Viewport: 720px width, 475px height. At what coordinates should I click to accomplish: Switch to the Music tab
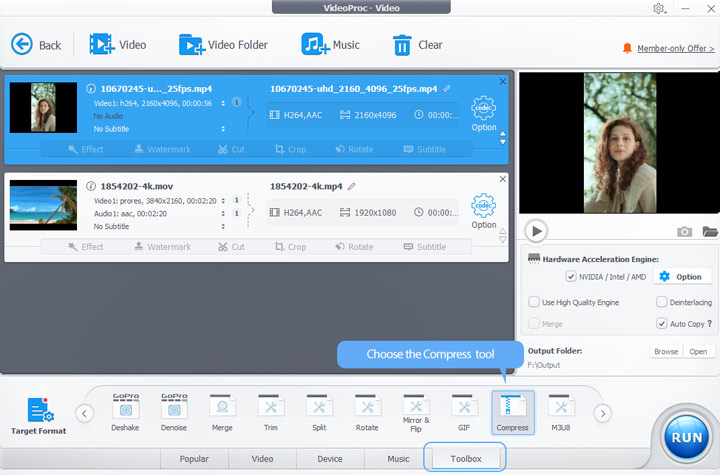click(x=398, y=458)
